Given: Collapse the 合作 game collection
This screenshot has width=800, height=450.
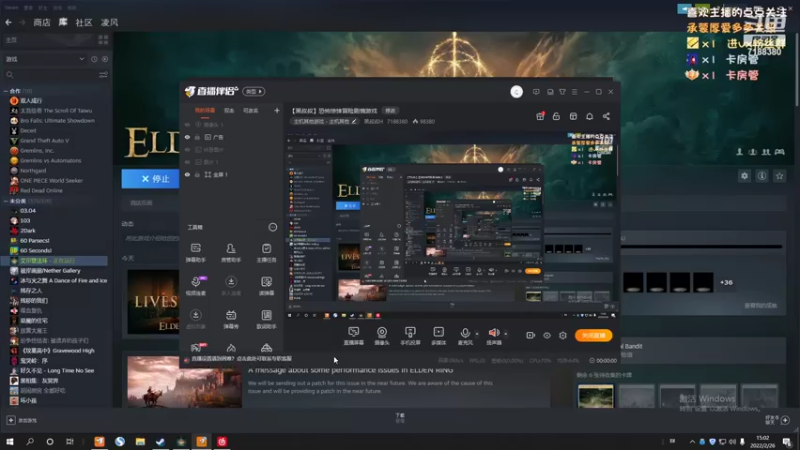Looking at the screenshot, I should point(6,91).
